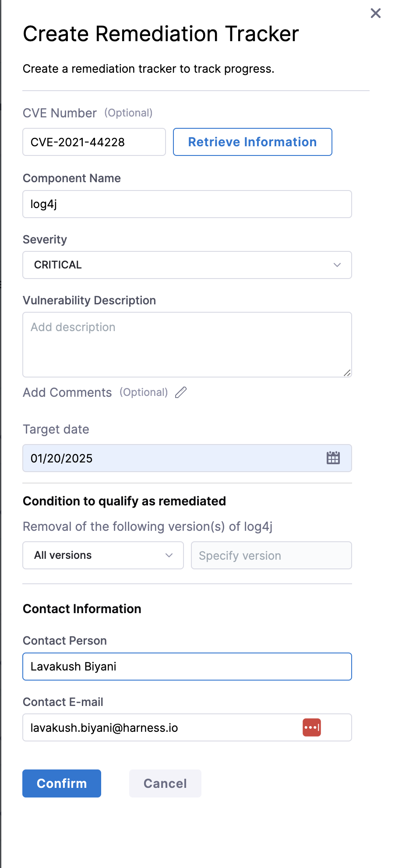
Task: Cancel the remediation tracker form
Action: 165,783
